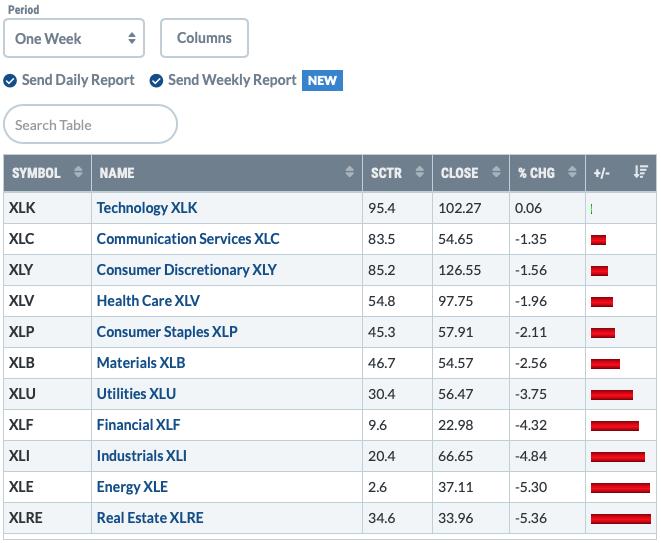Click the green bar in the Technology XLK row
Viewport: 661px width, 543px height.
click(x=591, y=209)
